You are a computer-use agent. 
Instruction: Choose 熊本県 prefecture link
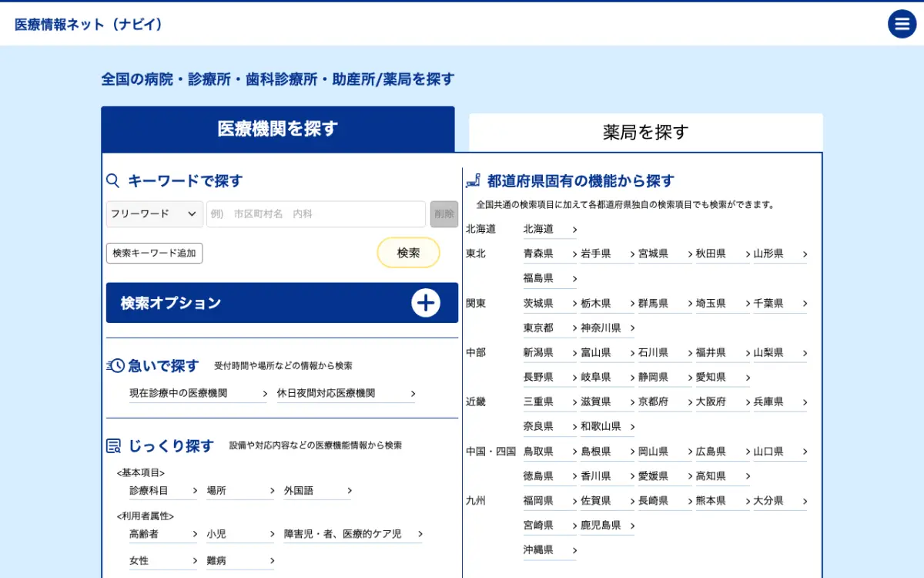click(723, 501)
